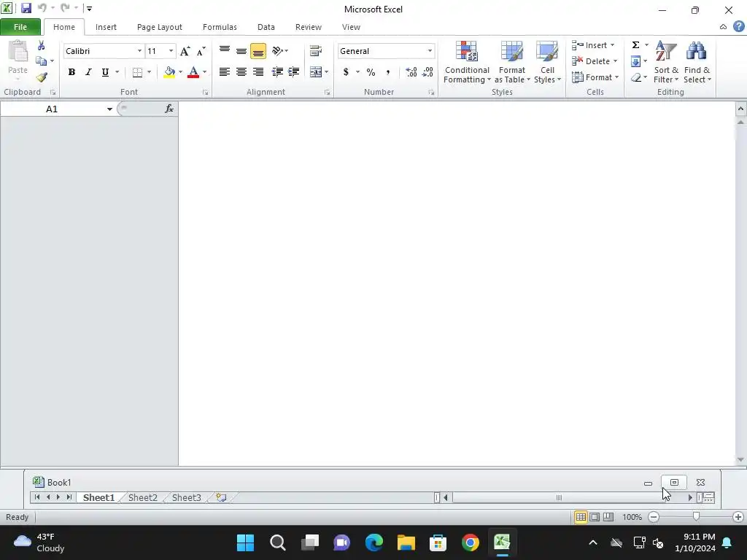Increase font size with Grow Font icon
Screen dimensions: 747x560
[185, 51]
